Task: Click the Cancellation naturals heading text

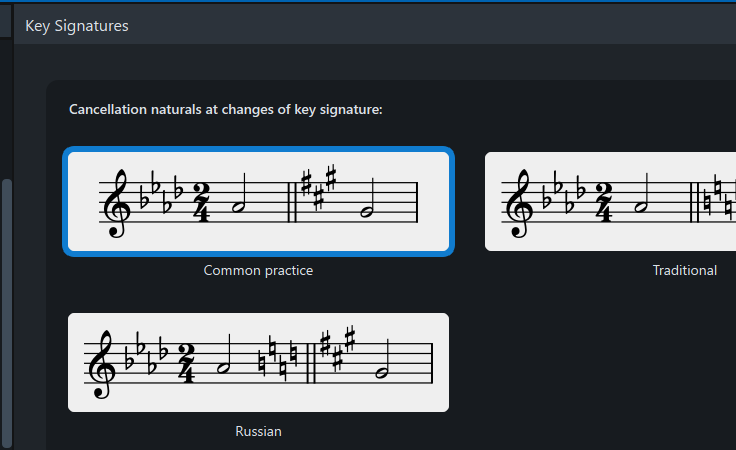Action: tap(226, 109)
